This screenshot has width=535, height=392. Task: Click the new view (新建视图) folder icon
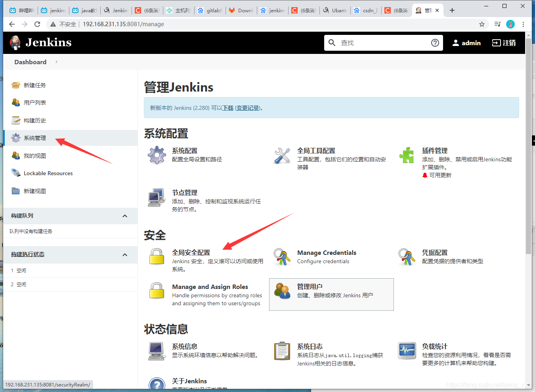click(16, 191)
